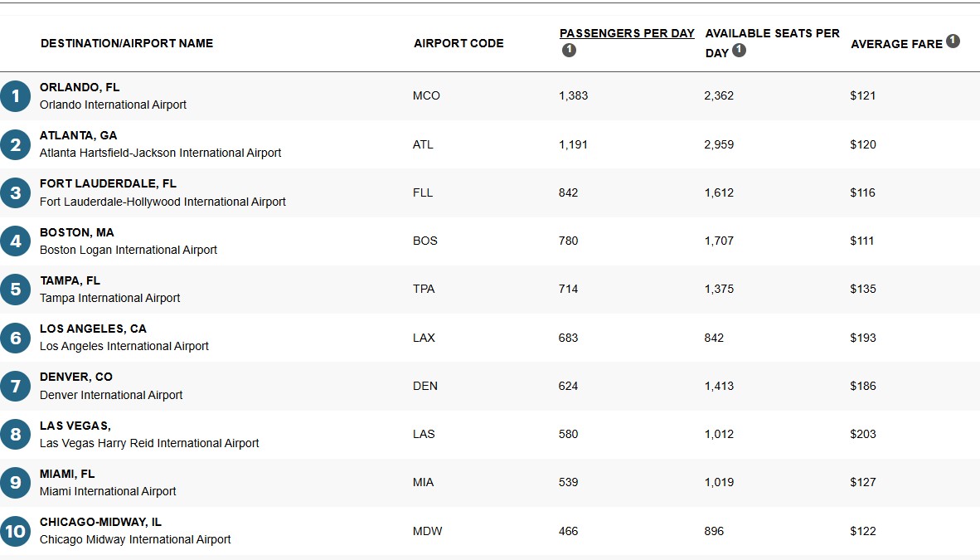Click the Airport Code column header
The width and height of the screenshot is (980, 560).
(x=458, y=43)
